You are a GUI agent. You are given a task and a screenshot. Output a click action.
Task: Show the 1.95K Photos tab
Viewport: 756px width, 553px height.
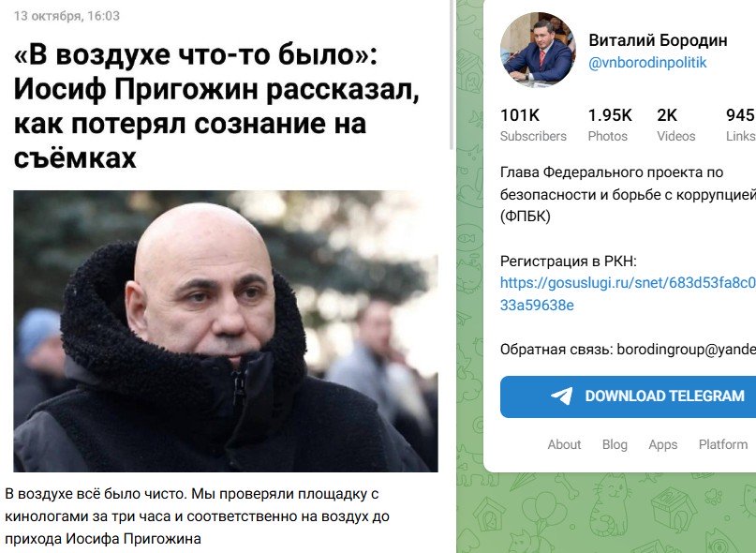pyautogui.click(x=610, y=125)
